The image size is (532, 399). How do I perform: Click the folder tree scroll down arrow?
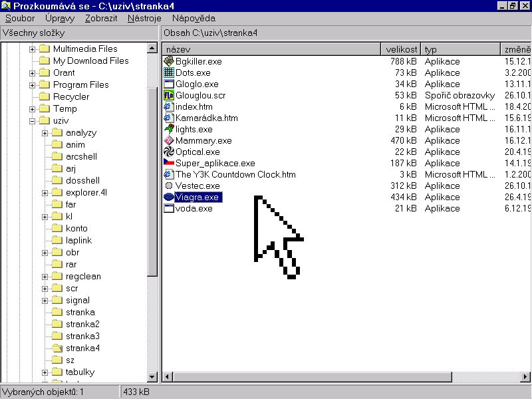pyautogui.click(x=152, y=377)
